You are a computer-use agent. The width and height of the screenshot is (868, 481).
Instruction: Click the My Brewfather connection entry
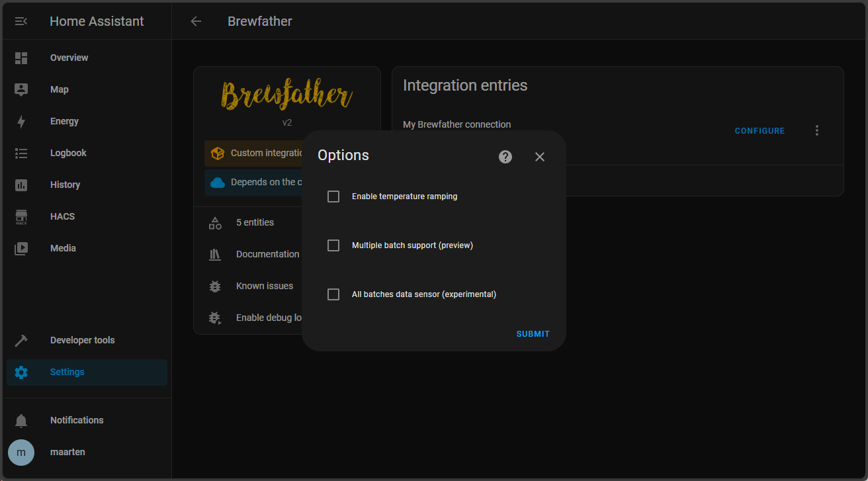pyautogui.click(x=456, y=124)
